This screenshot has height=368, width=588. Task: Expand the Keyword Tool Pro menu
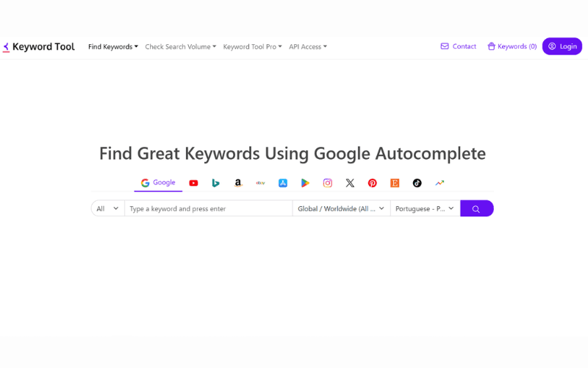pyautogui.click(x=252, y=47)
